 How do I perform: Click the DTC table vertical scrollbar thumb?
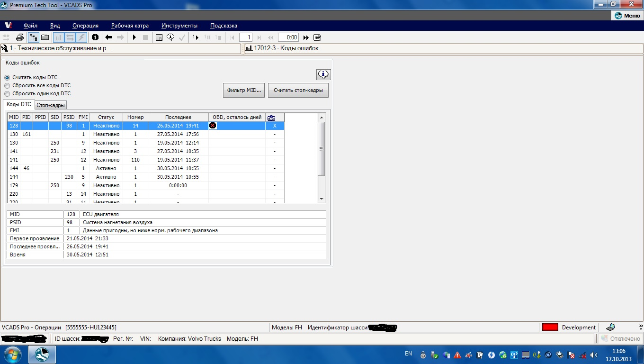pyautogui.click(x=321, y=149)
